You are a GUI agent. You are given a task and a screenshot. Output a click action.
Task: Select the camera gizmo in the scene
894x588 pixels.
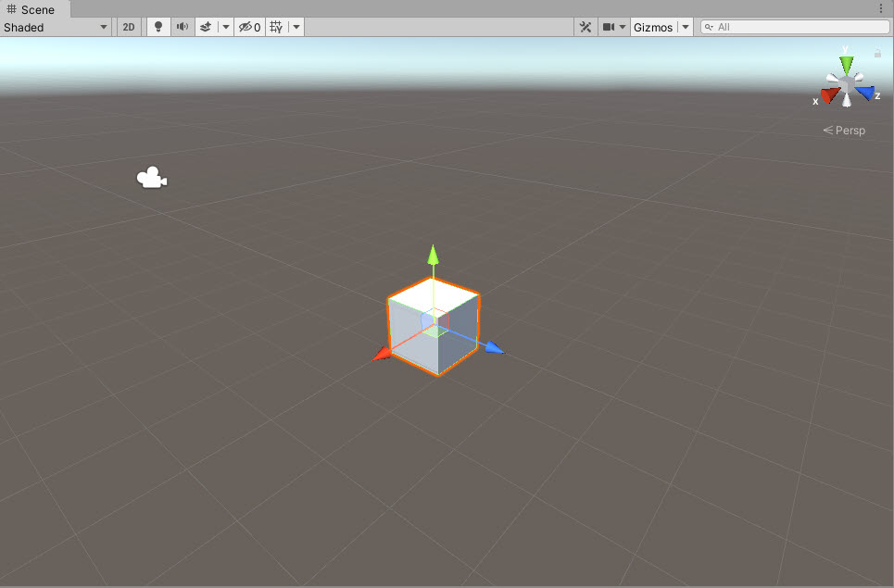(152, 177)
